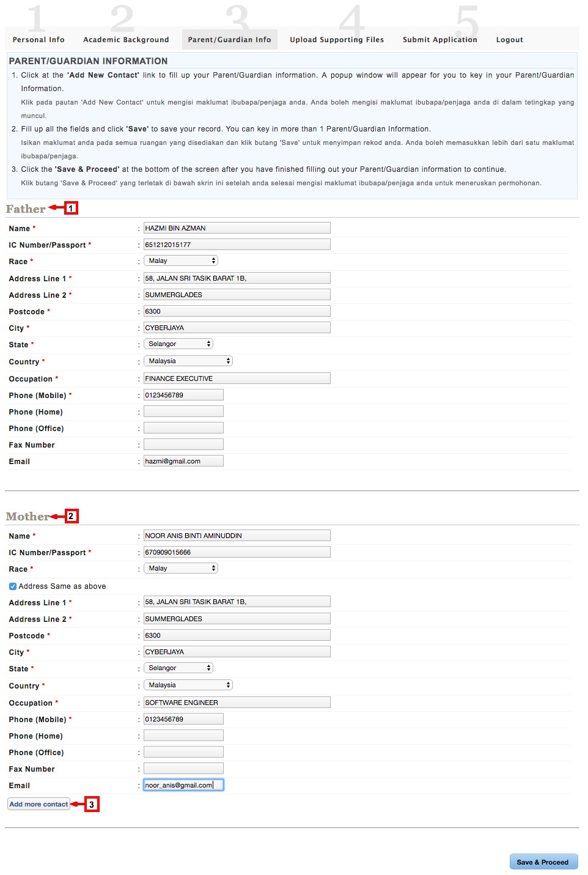Click Mother's Phone (Mobile) field
This screenshot has height=875, width=588.
pyautogui.click(x=183, y=719)
